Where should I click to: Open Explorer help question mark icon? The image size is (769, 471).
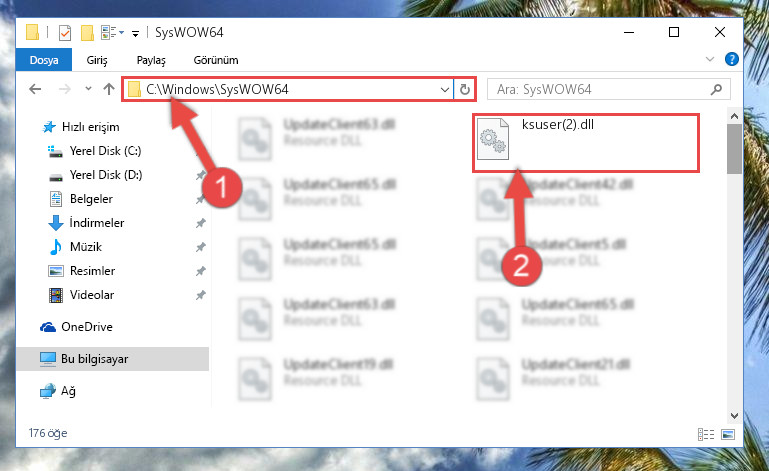pyautogui.click(x=731, y=59)
